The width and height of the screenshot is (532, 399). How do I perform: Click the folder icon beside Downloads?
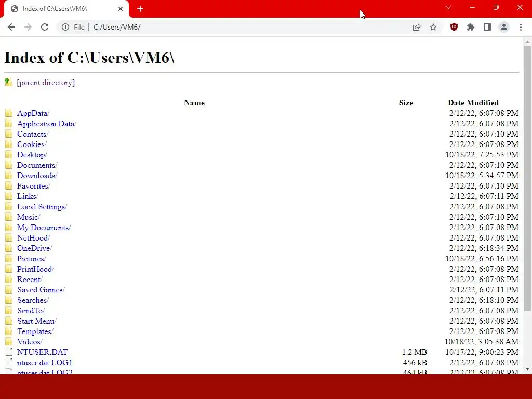click(x=9, y=176)
